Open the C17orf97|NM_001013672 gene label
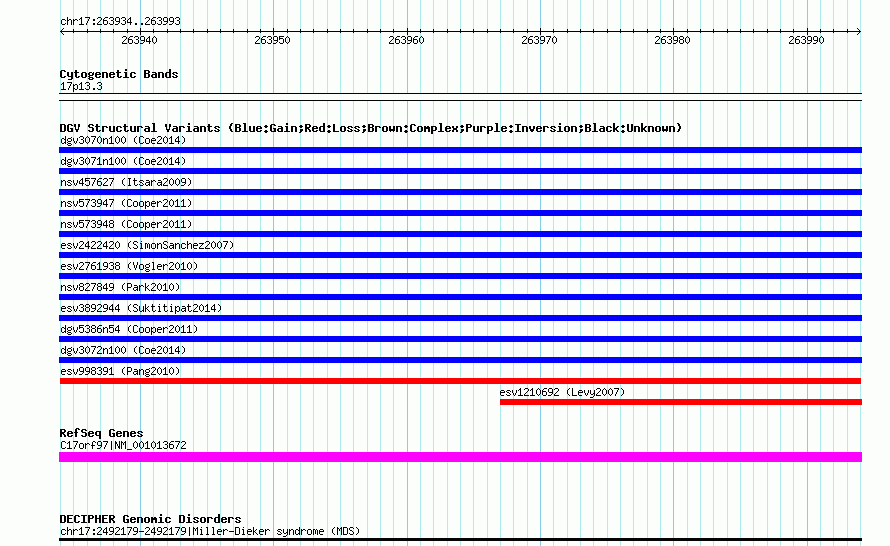 pos(123,446)
